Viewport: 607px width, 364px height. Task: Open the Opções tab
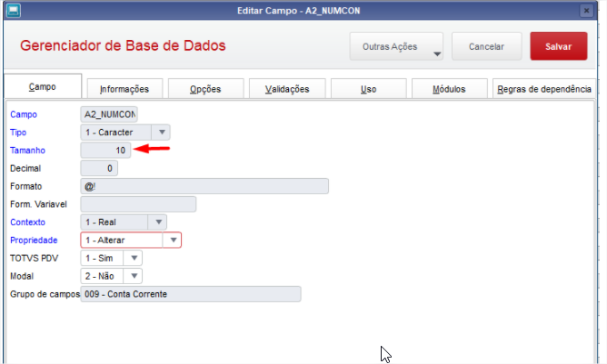coord(205,89)
